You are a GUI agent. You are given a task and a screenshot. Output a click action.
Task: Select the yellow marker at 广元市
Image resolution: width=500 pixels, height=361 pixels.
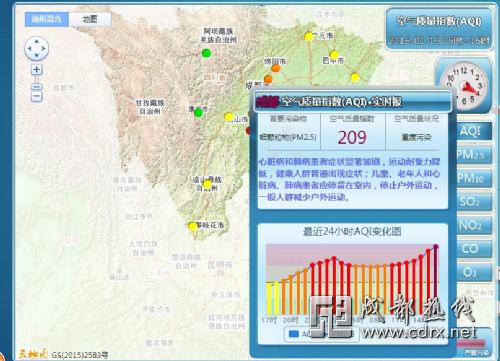point(309,36)
